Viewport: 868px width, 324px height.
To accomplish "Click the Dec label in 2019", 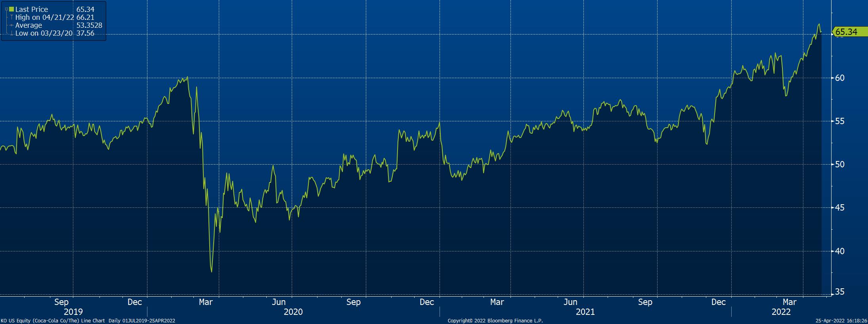I will pyautogui.click(x=135, y=302).
